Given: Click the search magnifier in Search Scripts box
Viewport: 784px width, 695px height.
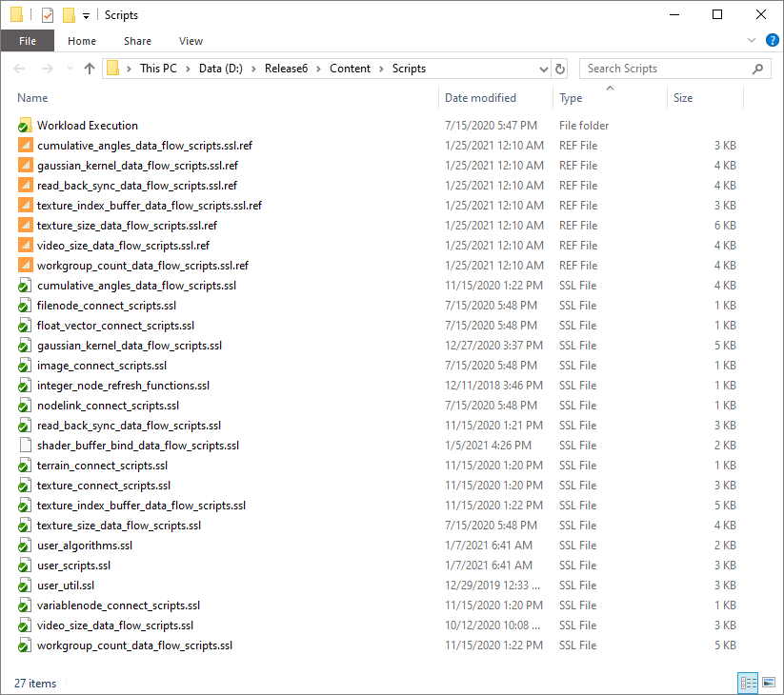Looking at the screenshot, I should click(x=756, y=69).
